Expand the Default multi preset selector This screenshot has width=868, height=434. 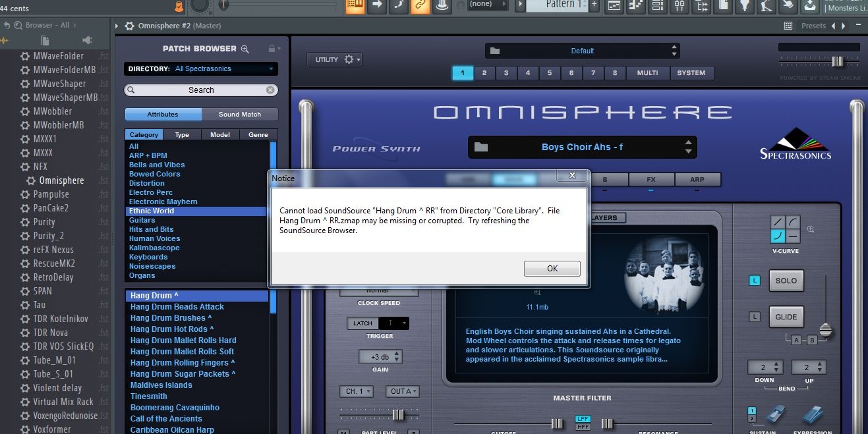tap(583, 51)
